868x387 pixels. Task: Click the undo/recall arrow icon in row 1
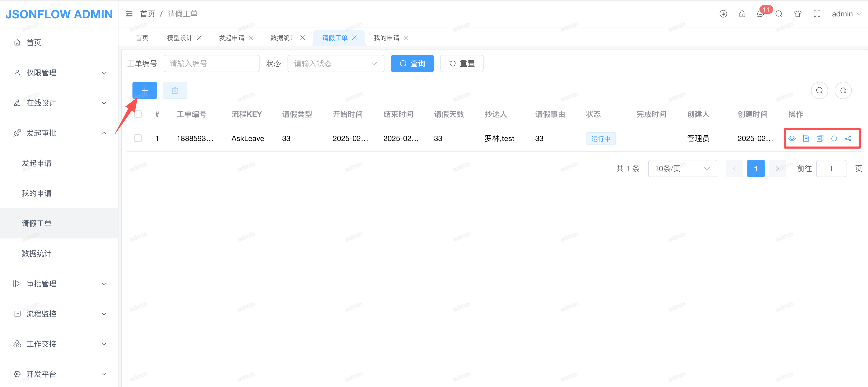tap(834, 138)
